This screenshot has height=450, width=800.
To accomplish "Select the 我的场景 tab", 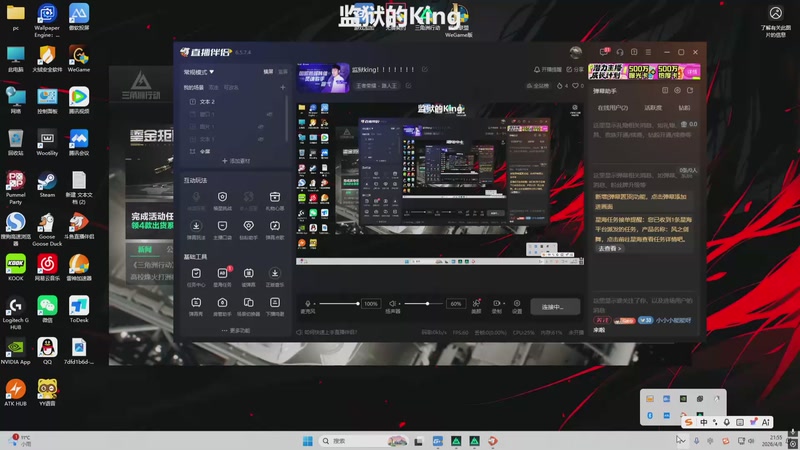I will 193,88.
